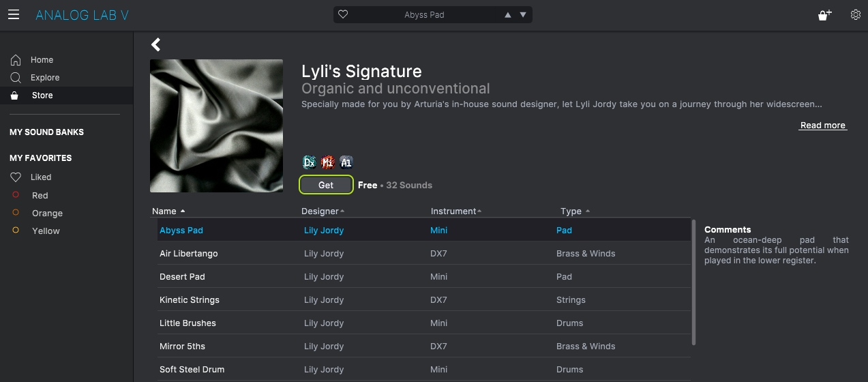Click the Liked heart icon in sidebar
The image size is (868, 382).
click(x=16, y=177)
